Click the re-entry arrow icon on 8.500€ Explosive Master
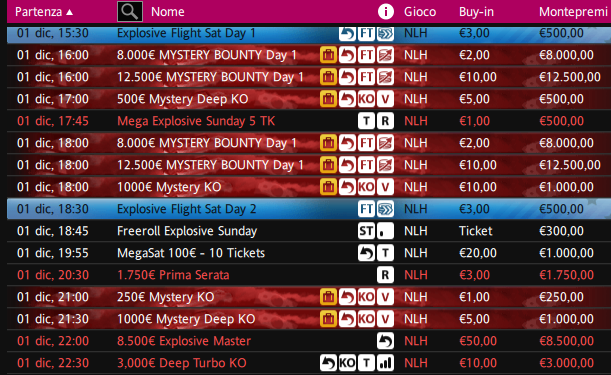611x375 pixels. (385, 341)
